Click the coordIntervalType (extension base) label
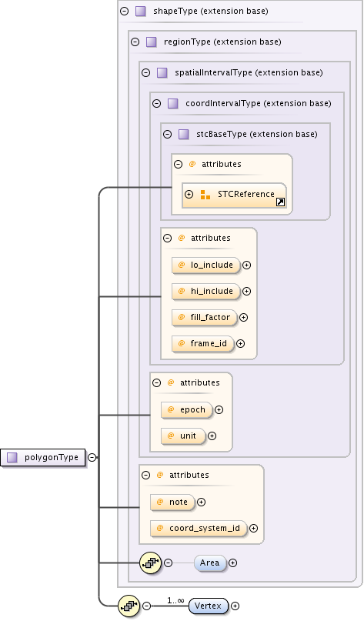 tap(259, 103)
